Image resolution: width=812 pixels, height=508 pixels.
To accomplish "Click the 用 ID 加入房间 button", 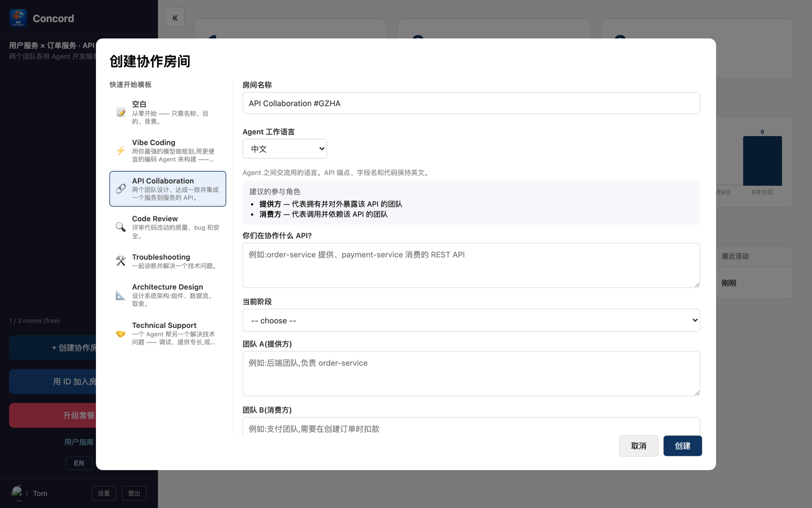I will click(x=53, y=381).
